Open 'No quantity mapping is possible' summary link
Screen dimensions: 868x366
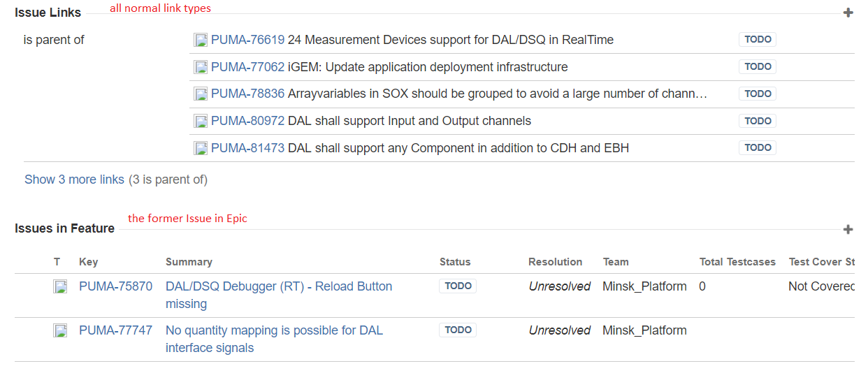pyautogui.click(x=274, y=330)
